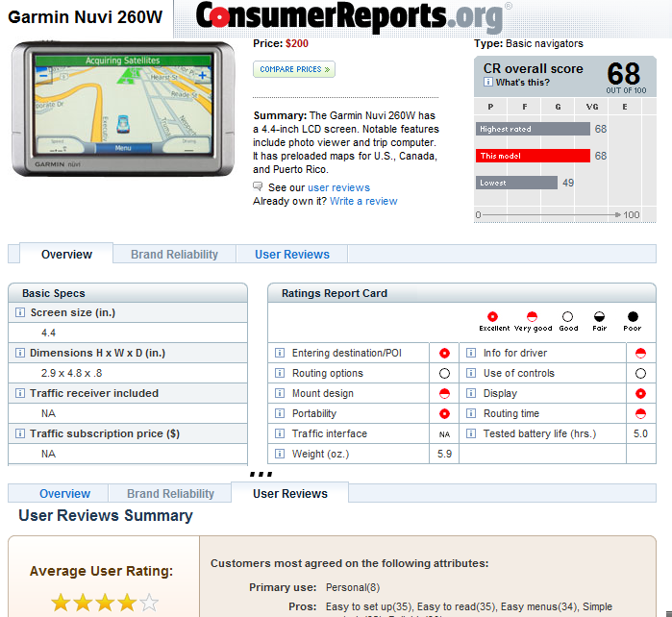Click the info icon beside Dimensions H x W x D
The height and width of the screenshot is (617, 672).
pos(20,353)
